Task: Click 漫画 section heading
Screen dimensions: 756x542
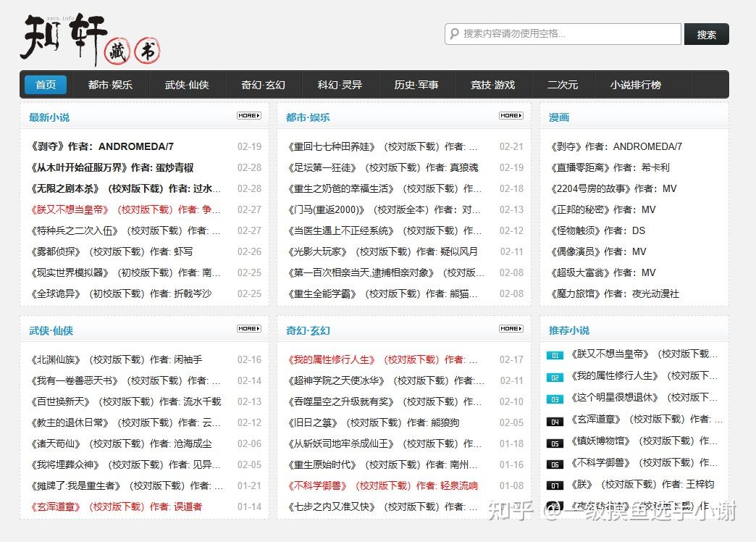Action: pos(559,117)
